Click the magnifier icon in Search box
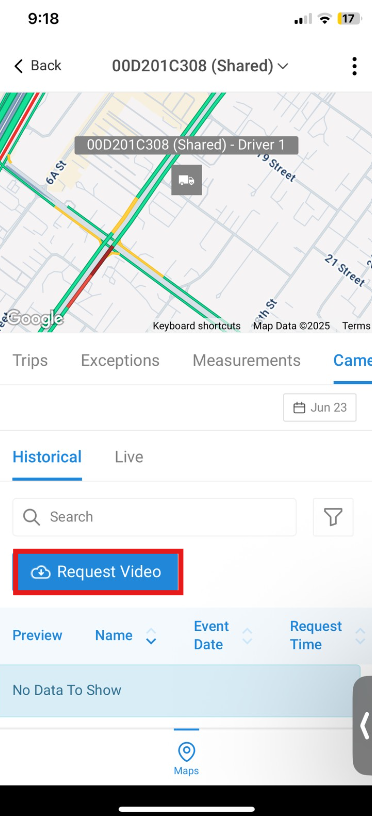372x816 pixels. coord(32,517)
